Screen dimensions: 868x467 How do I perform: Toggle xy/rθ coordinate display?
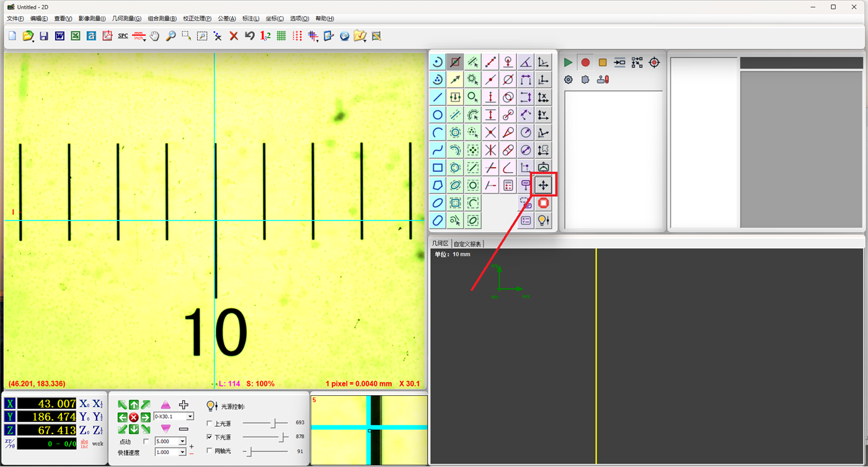click(9, 443)
